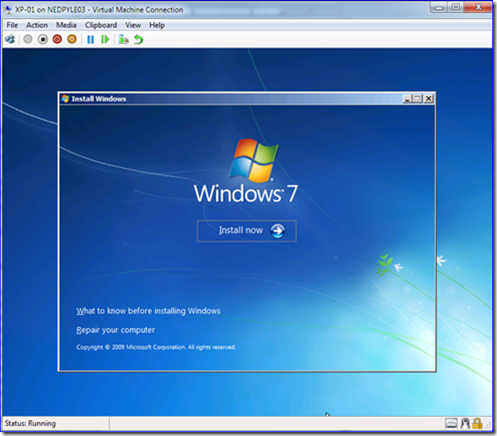This screenshot has width=497, height=436.
Task: Minimize the Install Windows dialog
Action: click(x=407, y=99)
